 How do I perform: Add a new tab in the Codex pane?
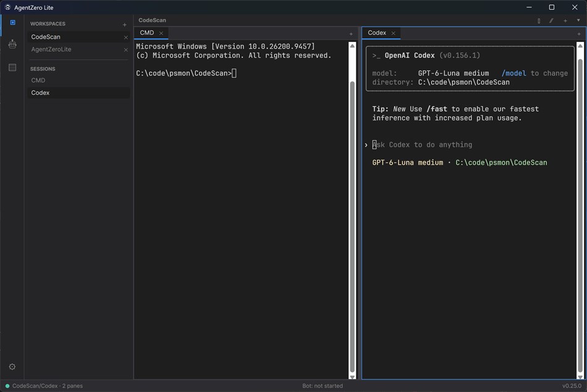tap(579, 34)
